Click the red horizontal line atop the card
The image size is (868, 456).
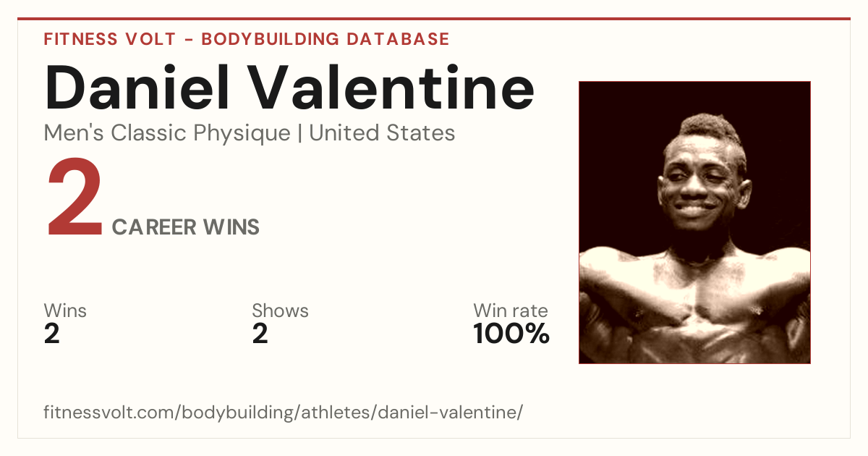pos(434,19)
